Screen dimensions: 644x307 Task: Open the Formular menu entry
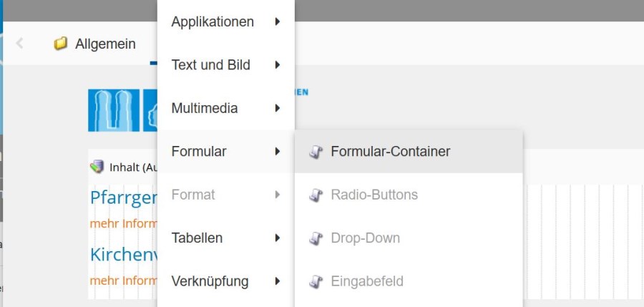[x=199, y=152]
